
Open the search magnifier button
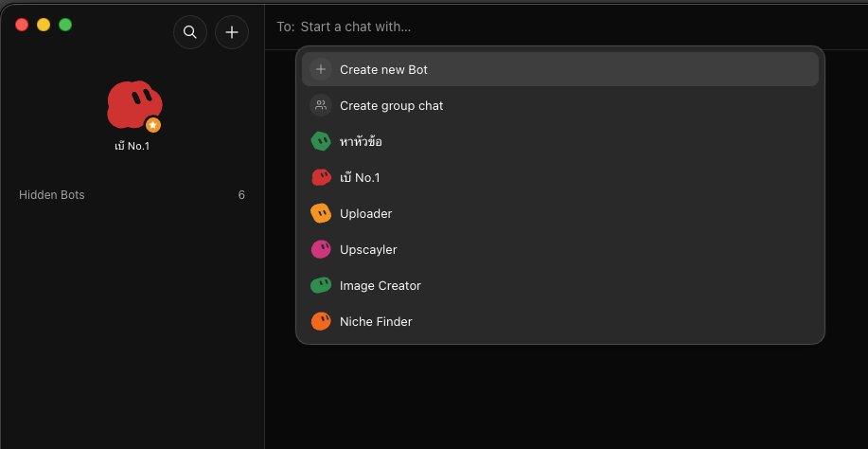(x=190, y=32)
